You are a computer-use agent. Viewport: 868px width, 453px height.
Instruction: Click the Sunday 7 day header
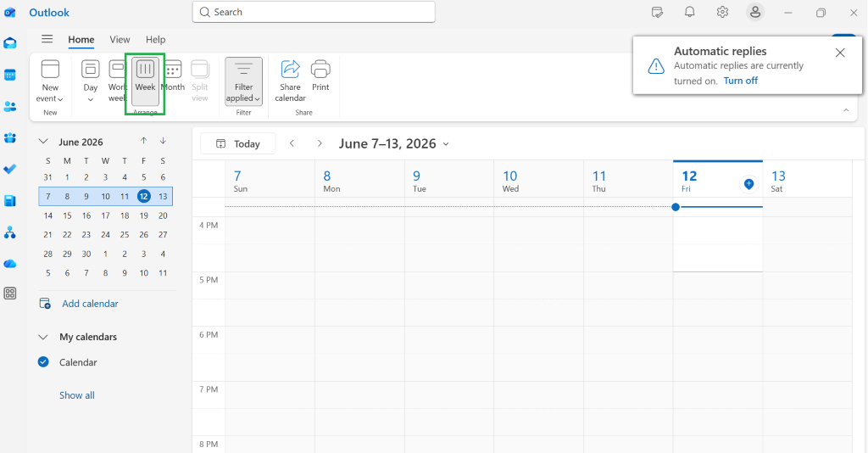coord(270,181)
